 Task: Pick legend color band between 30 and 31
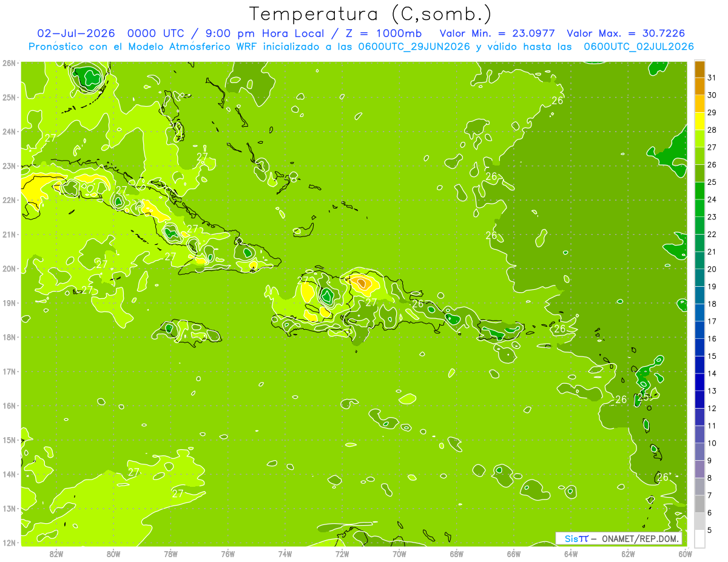(699, 87)
